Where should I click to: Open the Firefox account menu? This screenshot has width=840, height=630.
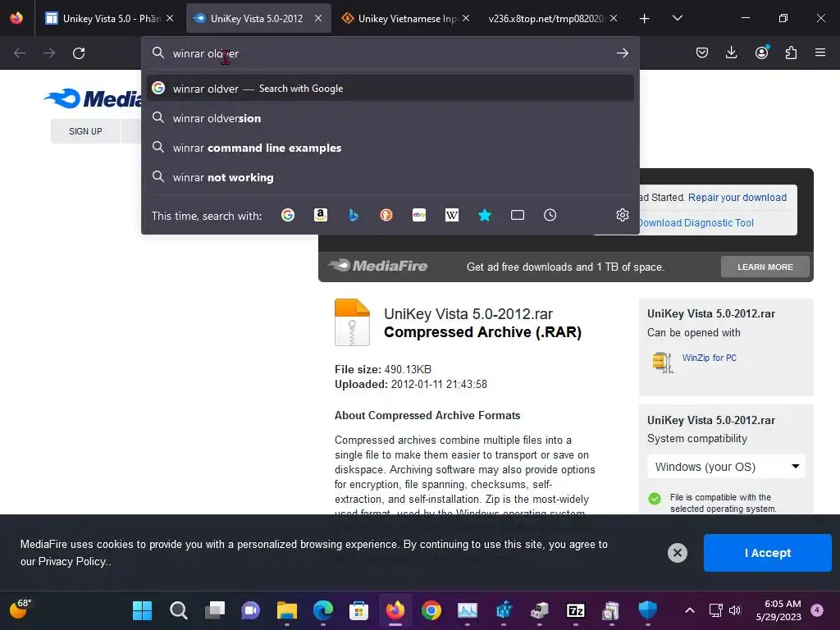[761, 52]
